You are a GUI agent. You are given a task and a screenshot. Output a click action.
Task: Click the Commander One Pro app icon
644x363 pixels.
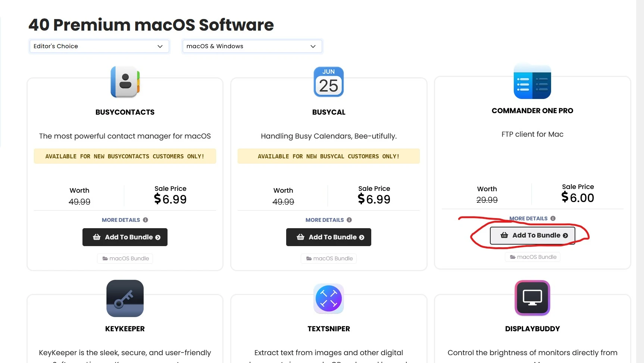pyautogui.click(x=532, y=81)
